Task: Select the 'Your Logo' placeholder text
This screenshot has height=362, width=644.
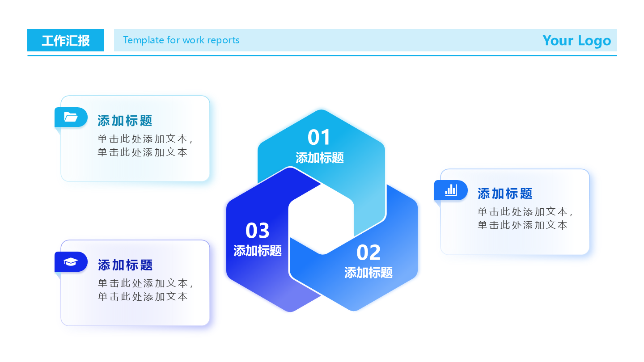Action: click(x=576, y=40)
